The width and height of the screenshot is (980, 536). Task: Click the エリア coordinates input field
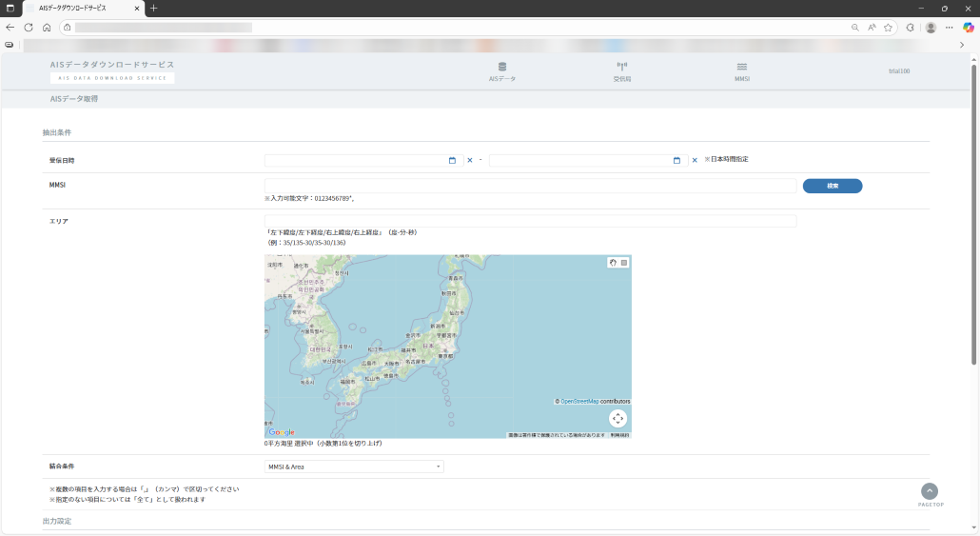pos(530,221)
